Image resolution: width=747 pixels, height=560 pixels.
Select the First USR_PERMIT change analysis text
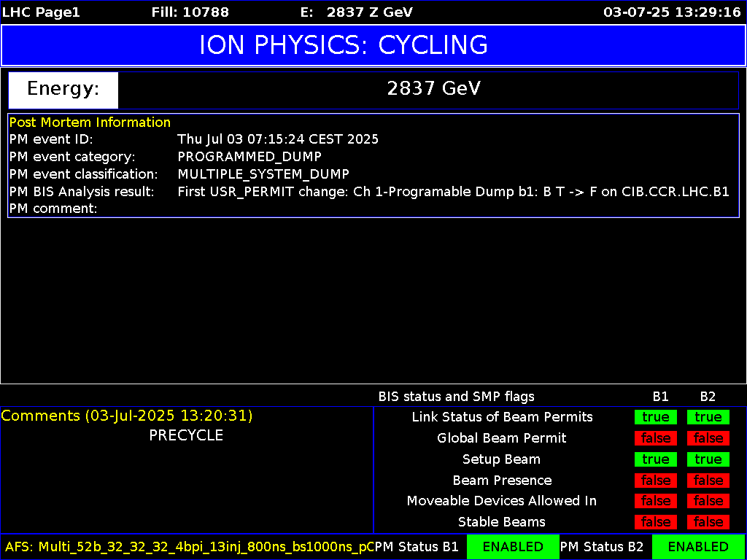pyautogui.click(x=454, y=192)
